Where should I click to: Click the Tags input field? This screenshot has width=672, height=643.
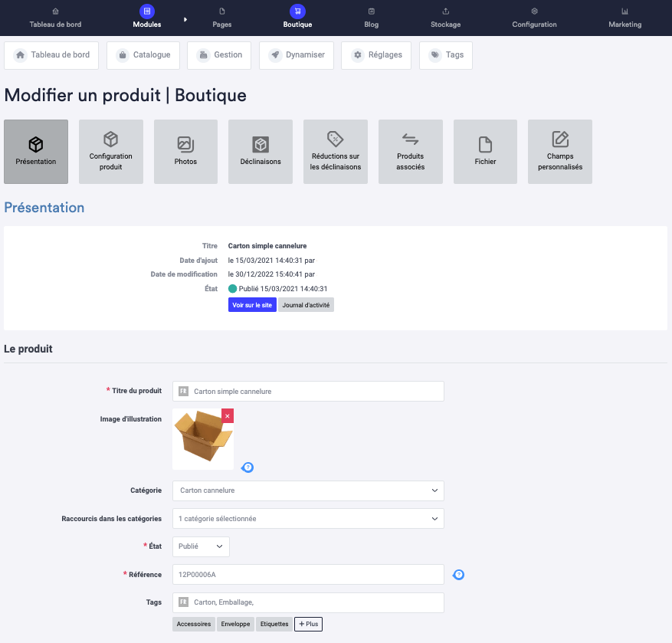pyautogui.click(x=308, y=602)
